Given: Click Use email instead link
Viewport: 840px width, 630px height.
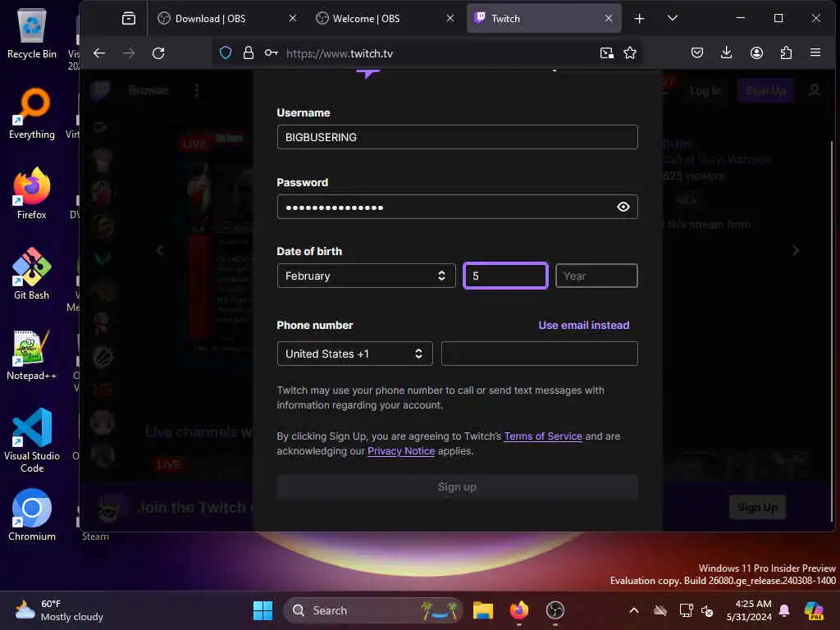Looking at the screenshot, I should coord(583,325).
